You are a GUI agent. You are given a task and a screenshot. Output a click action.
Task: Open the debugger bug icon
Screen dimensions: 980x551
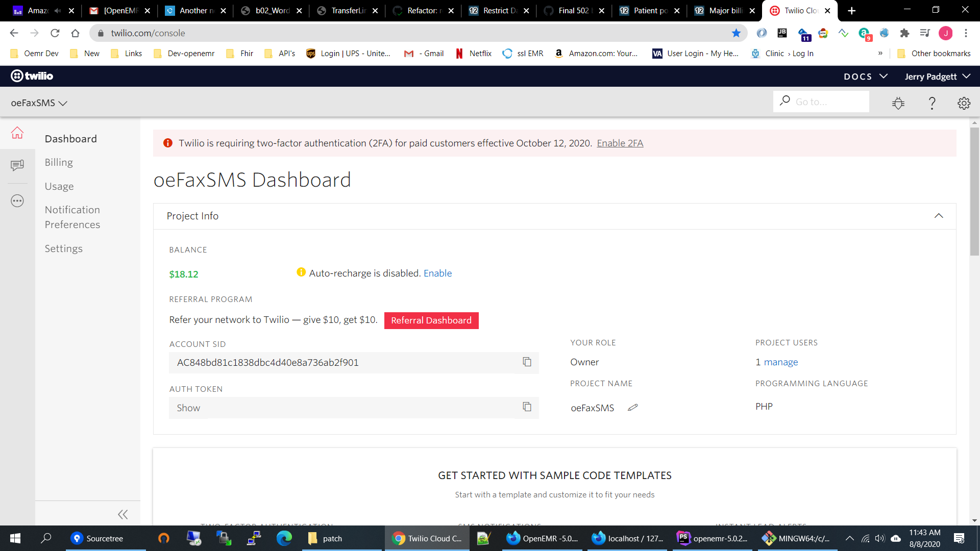coord(898,104)
